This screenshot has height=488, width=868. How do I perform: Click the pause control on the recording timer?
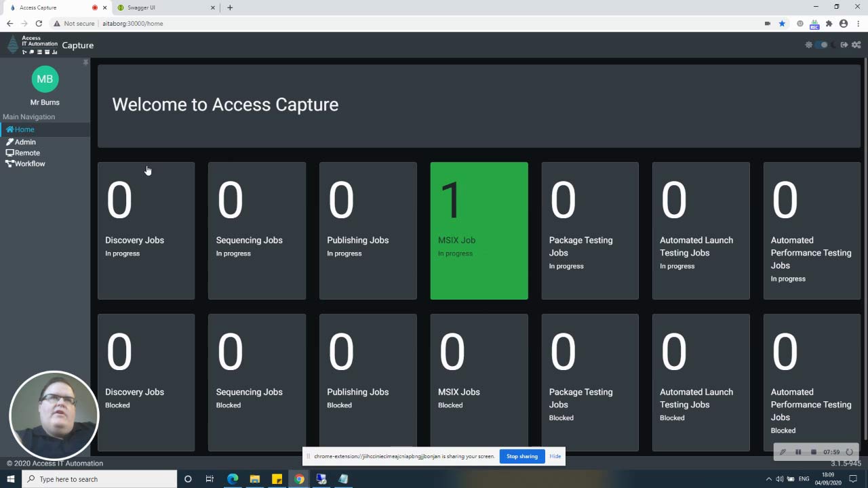point(798,452)
